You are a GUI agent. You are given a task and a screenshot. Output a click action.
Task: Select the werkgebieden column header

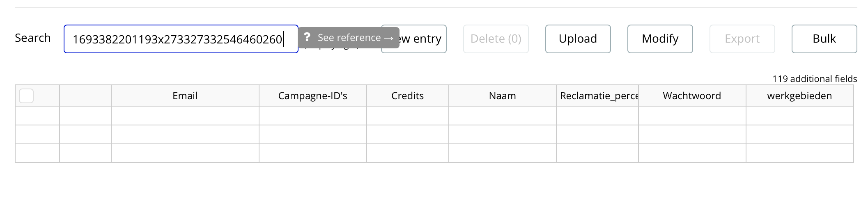tap(799, 96)
